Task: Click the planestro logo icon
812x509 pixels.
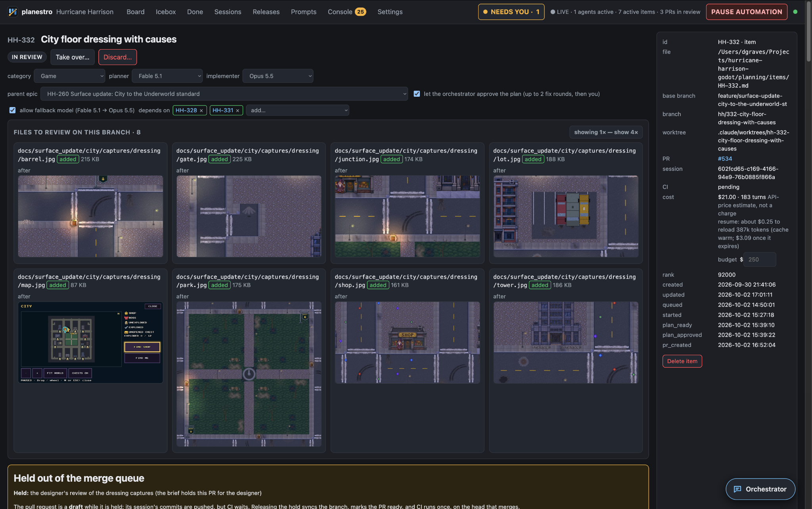Action: click(x=13, y=12)
